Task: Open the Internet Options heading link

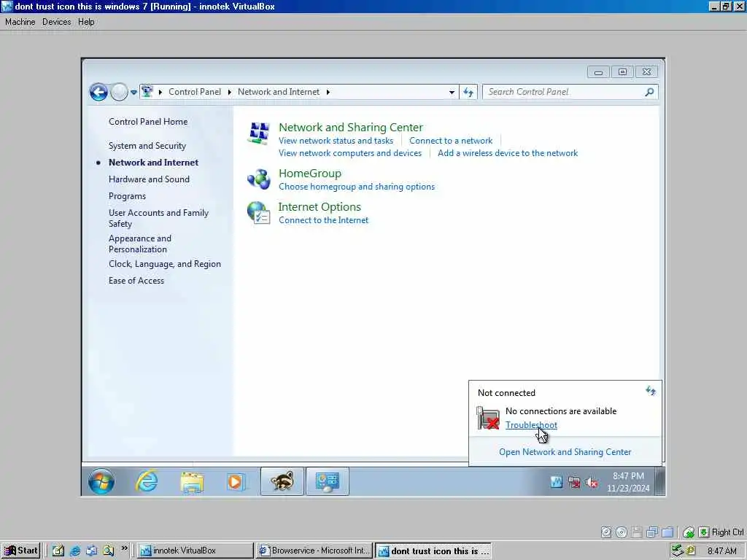Action: [x=320, y=206]
